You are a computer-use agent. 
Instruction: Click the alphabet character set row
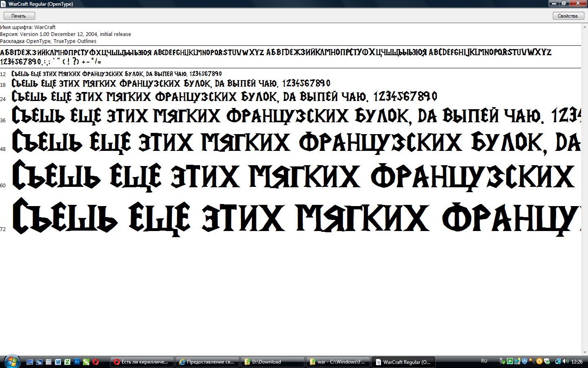coord(276,52)
